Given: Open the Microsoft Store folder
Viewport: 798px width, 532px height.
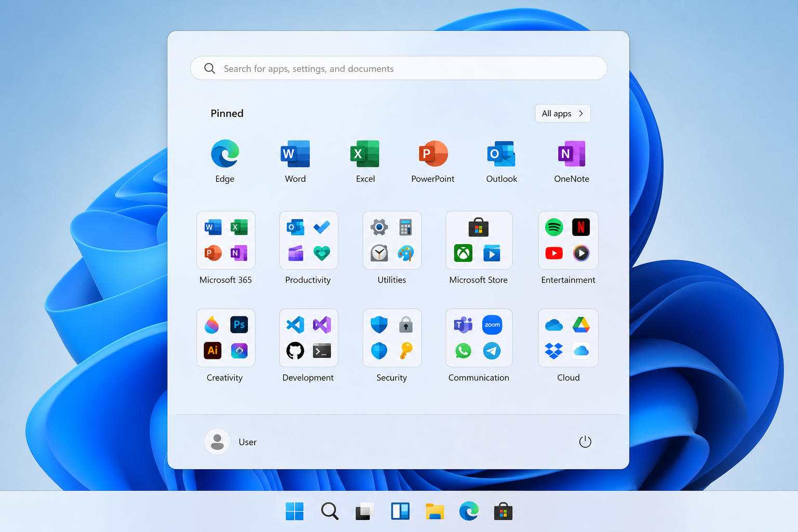Looking at the screenshot, I should tap(479, 240).
